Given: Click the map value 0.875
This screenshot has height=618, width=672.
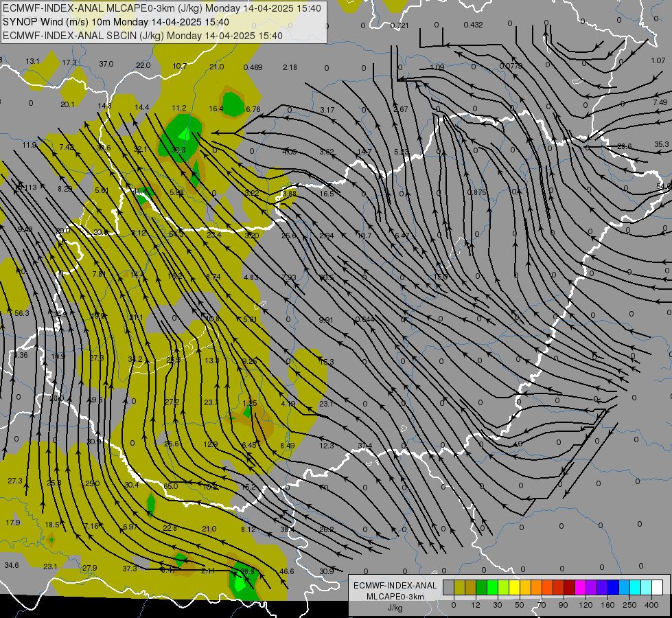Looking at the screenshot, I should pos(477,192).
